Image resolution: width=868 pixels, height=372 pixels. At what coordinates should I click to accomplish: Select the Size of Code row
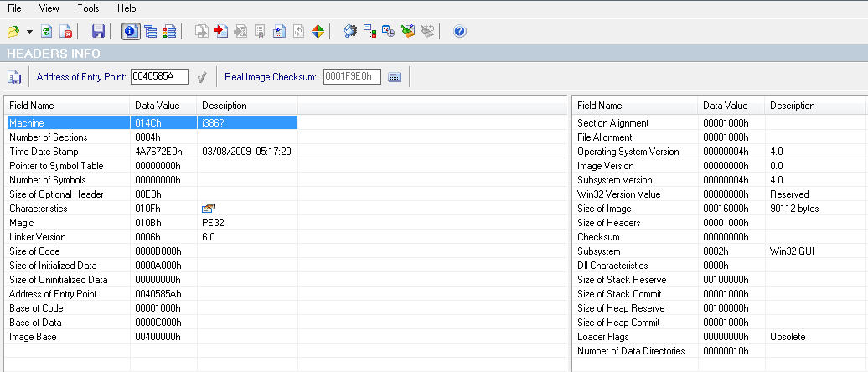(152, 251)
